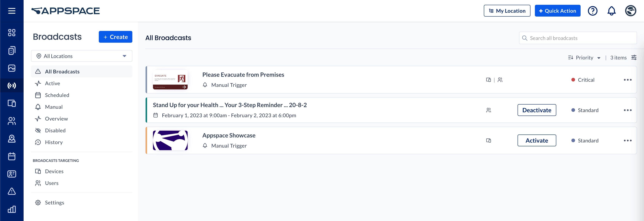This screenshot has height=221, width=644.
Task: Deactivate the Stand Up for your Health broadcast
Action: 537,110
